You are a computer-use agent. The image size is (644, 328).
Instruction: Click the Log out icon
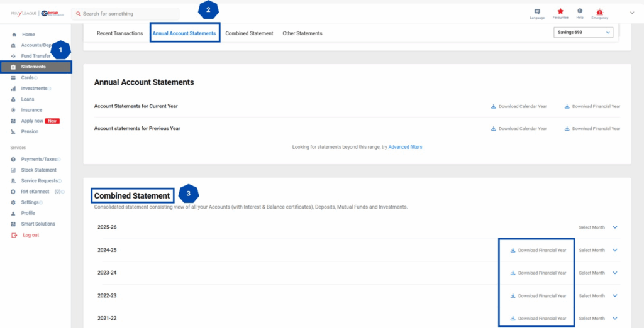click(x=14, y=235)
